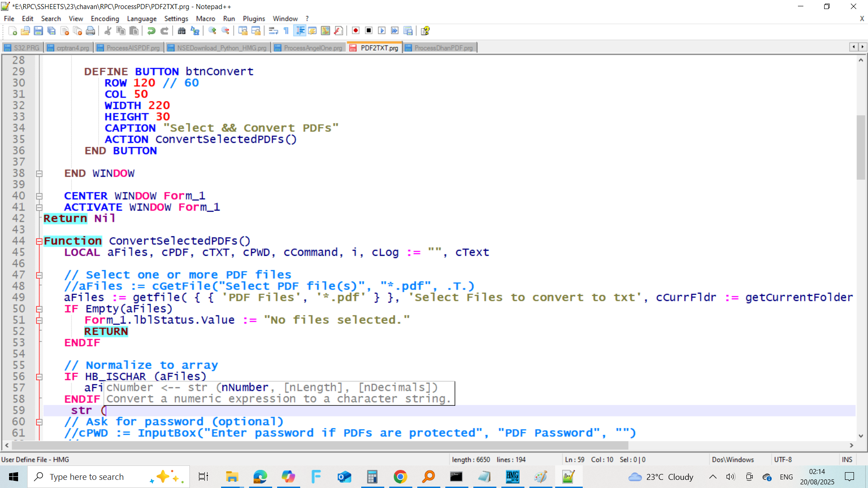The height and width of the screenshot is (488, 868).
Task: Toggle the Document Map panel
Action: coord(325,31)
